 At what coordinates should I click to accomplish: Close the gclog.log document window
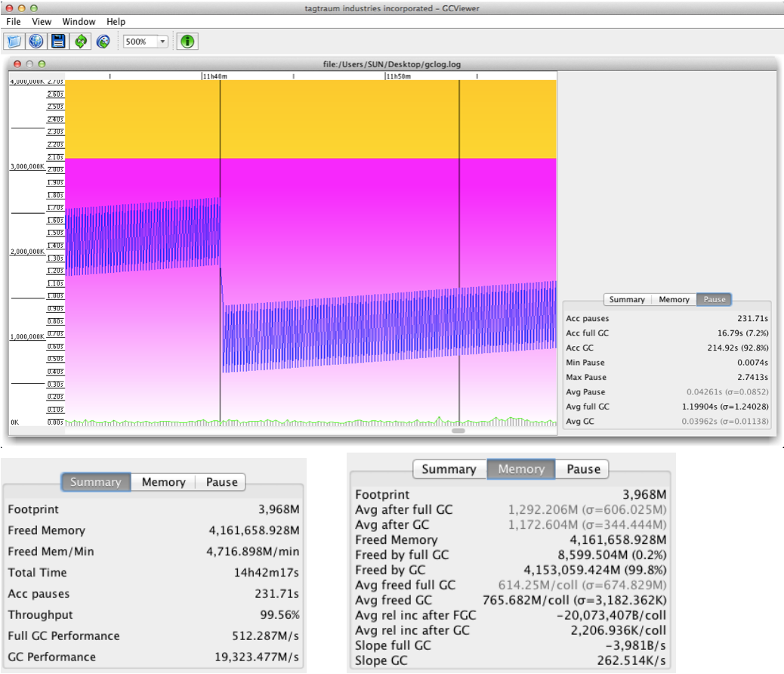pos(17,64)
